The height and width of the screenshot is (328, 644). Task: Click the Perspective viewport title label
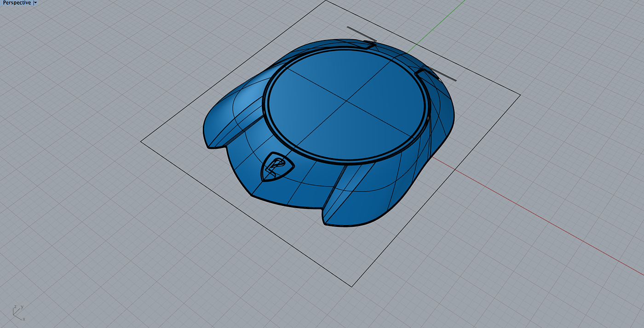pos(17,3)
